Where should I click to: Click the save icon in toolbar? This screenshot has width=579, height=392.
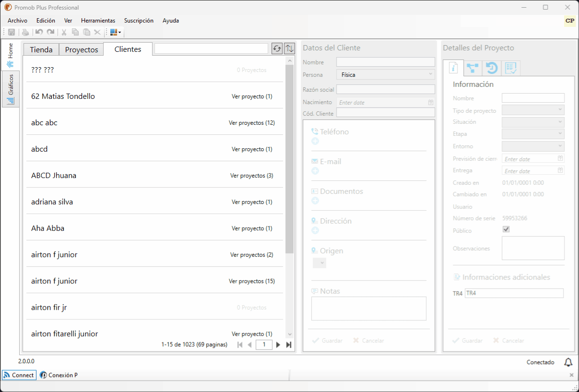[x=12, y=32]
